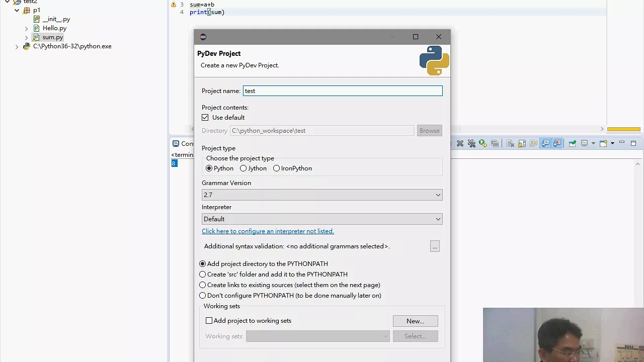Maximize the Console view
Image resolution: width=644 pixels, height=362 pixels.
(633, 143)
